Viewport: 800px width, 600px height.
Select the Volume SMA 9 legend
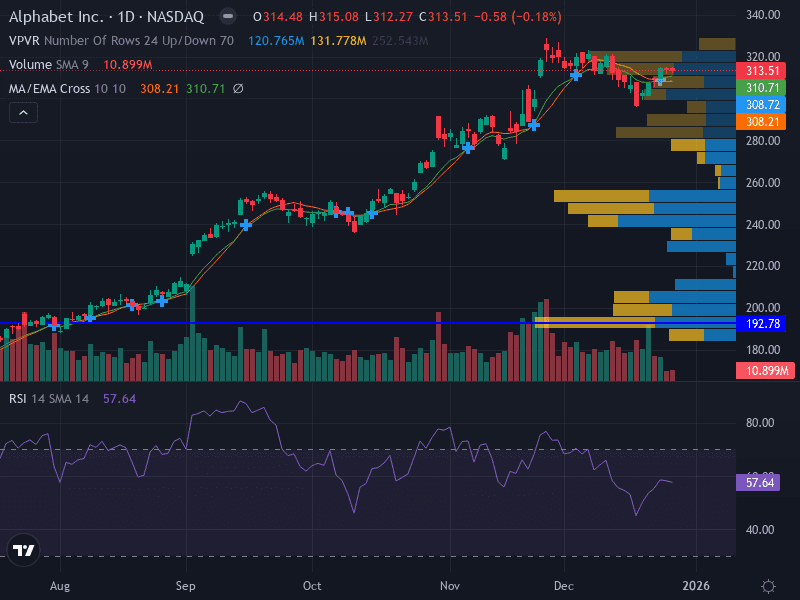(48, 65)
